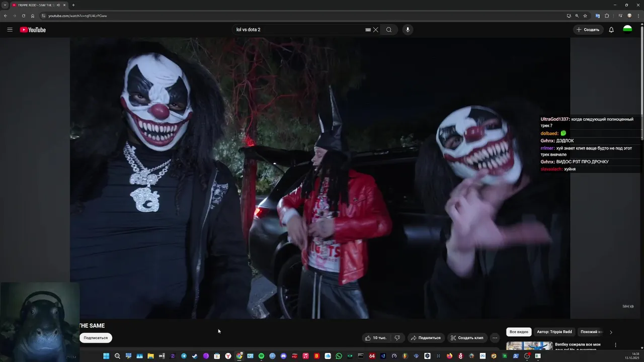Open Windows taskbar search
The image size is (644, 362).
coord(117,356)
